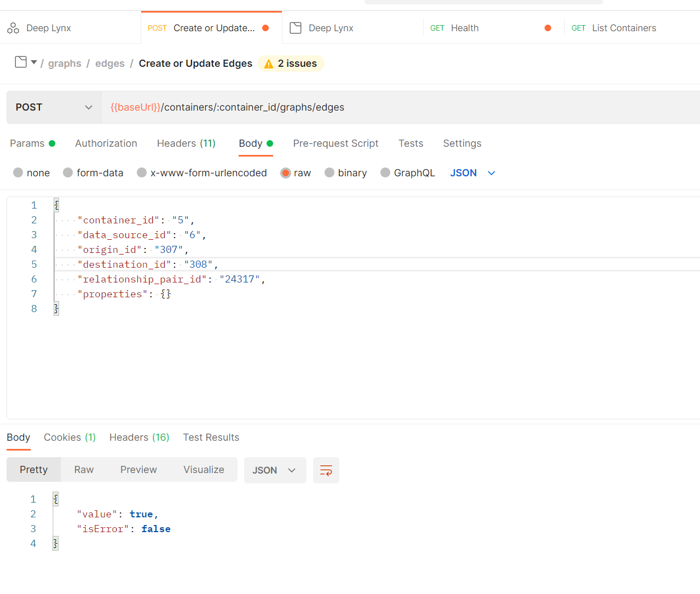Screen dimensions: 700x594
Task: Click unsaved dot on Create or Update tab
Action: 265,28
